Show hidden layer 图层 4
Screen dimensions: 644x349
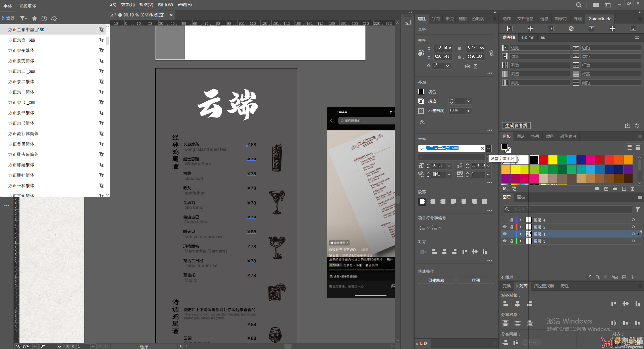coord(504,220)
